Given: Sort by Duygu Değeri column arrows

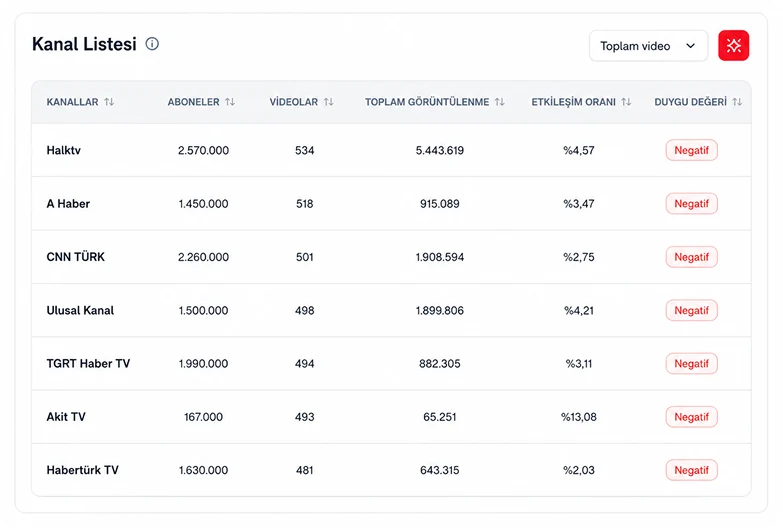Looking at the screenshot, I should tap(737, 102).
